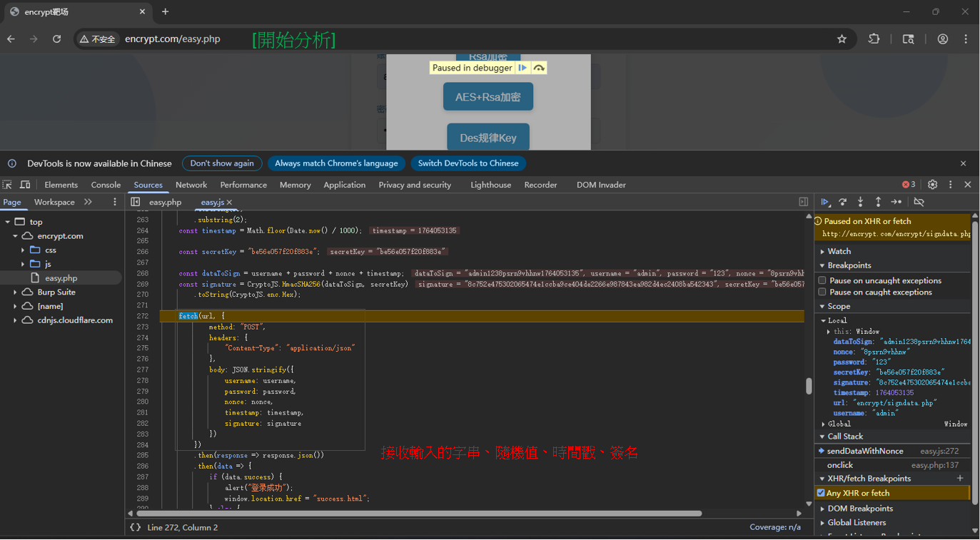Image resolution: width=980 pixels, height=540 pixels.
Task: Go back to previous page
Action: pyautogui.click(x=11, y=39)
